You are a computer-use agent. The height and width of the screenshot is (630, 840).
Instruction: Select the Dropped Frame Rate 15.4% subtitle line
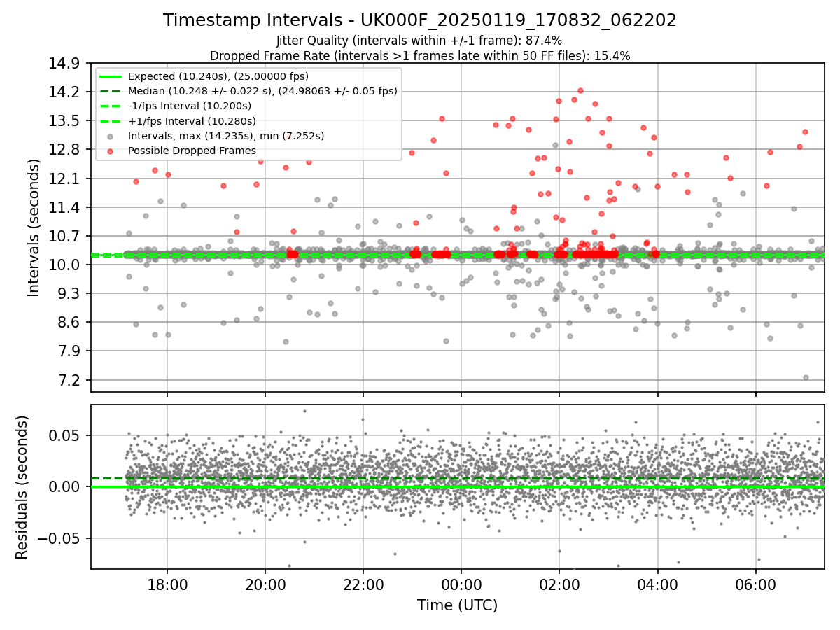[420, 56]
